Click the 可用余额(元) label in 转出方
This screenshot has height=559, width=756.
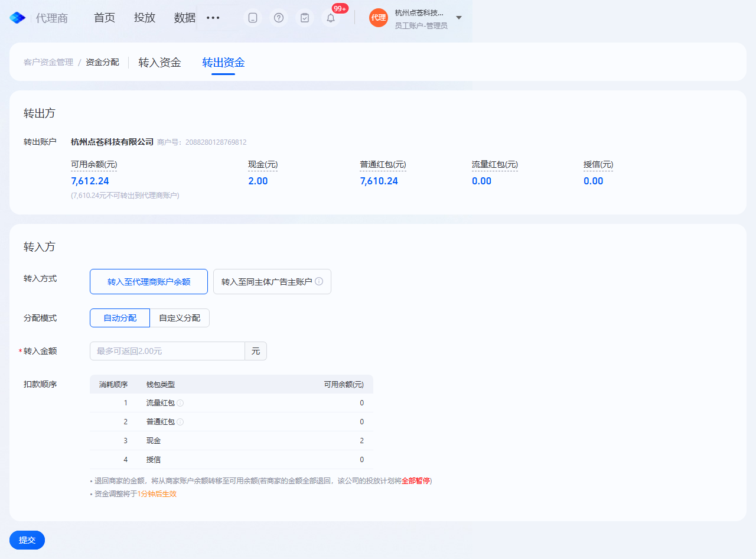coord(94,165)
